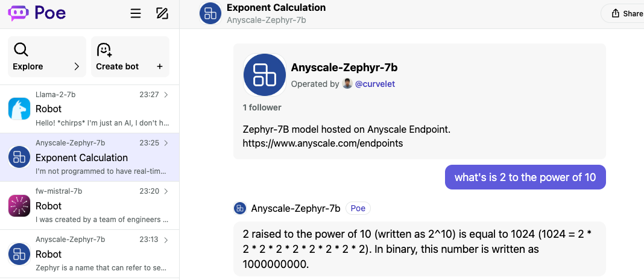The width and height of the screenshot is (644, 280).
Task: Click the anyscale.com/endpoints URL text
Action: tap(323, 144)
